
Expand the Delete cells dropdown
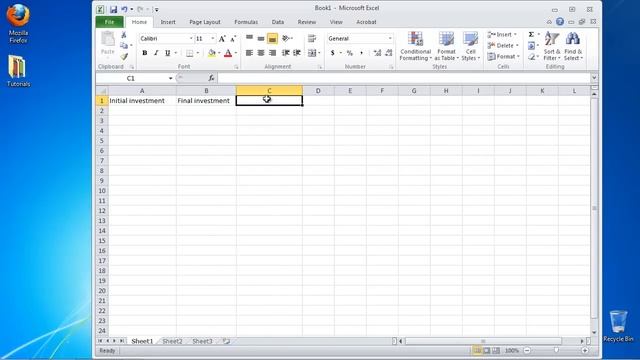click(x=517, y=46)
